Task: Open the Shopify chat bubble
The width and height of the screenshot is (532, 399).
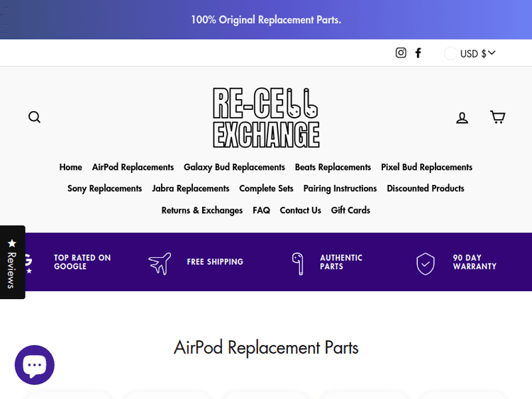Action: click(x=34, y=365)
